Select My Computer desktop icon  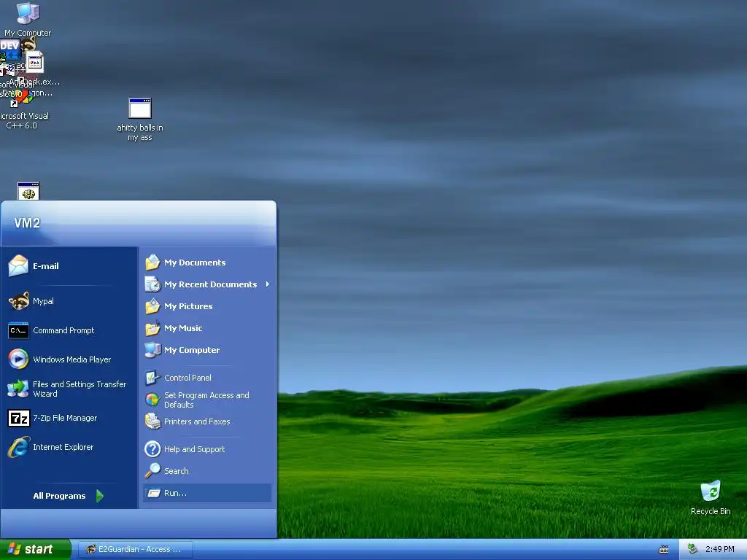28,20
